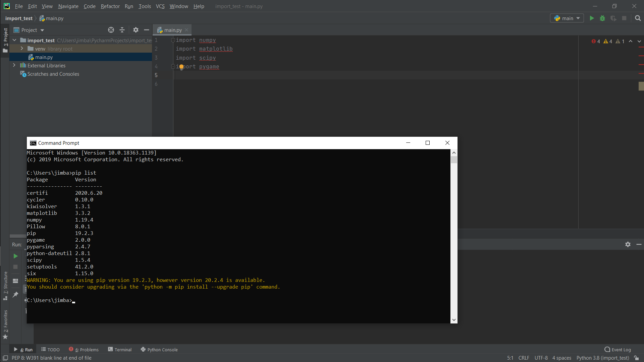Click Command Prompt scrollbar down arrow
The image size is (644, 362).
click(x=454, y=320)
